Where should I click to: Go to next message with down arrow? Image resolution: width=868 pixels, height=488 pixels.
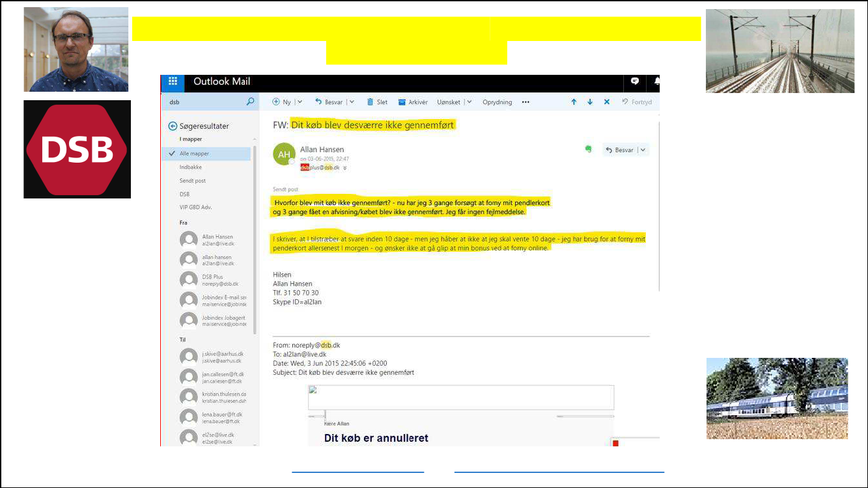click(590, 102)
